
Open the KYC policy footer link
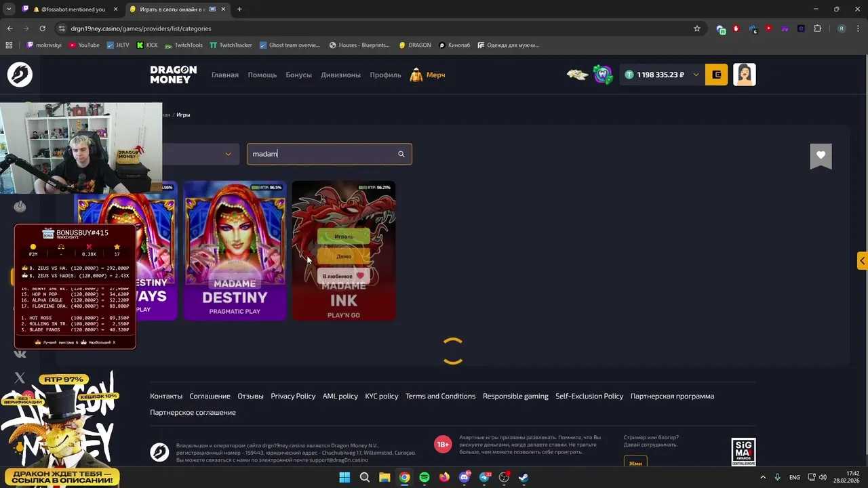pyautogui.click(x=382, y=396)
